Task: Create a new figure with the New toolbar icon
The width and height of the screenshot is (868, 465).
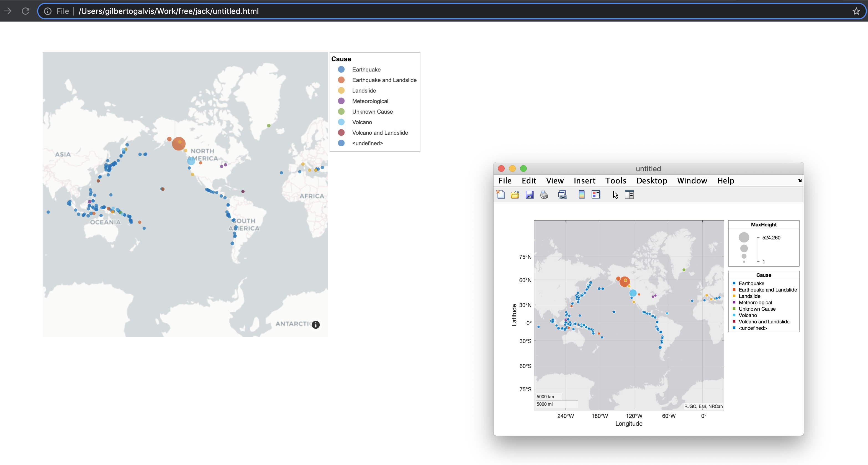Action: point(501,195)
